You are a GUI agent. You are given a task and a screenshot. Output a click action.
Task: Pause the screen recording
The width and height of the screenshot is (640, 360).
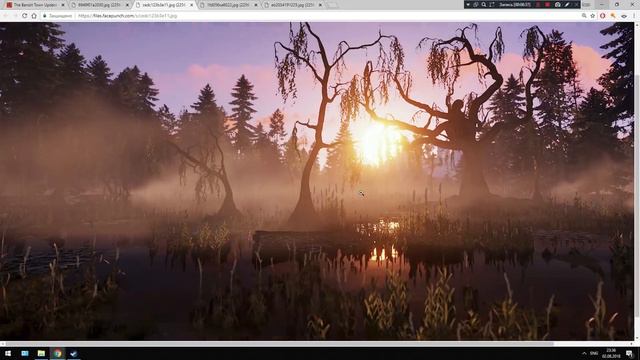click(x=538, y=4)
